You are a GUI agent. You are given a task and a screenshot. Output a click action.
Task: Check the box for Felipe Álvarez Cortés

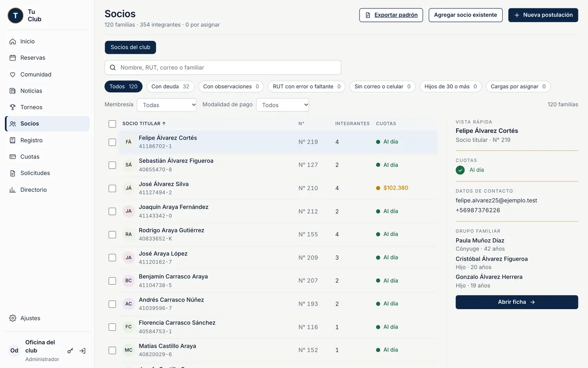click(112, 142)
